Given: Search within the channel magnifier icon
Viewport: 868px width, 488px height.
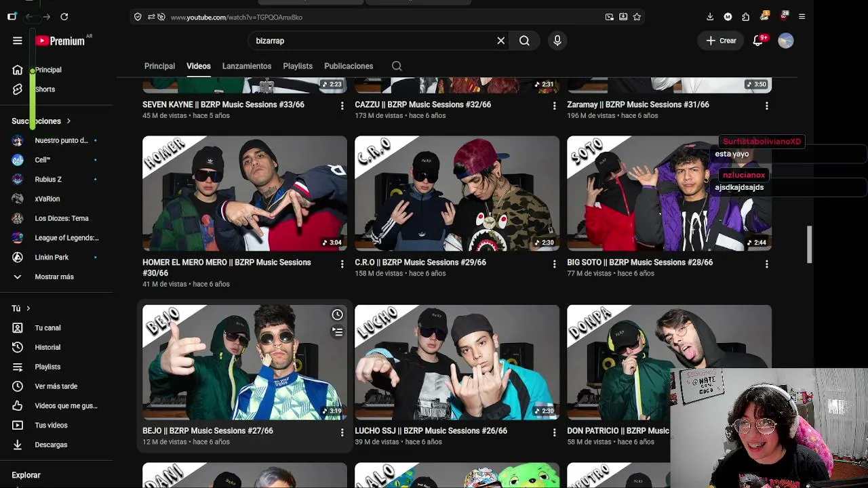Looking at the screenshot, I should coord(397,66).
